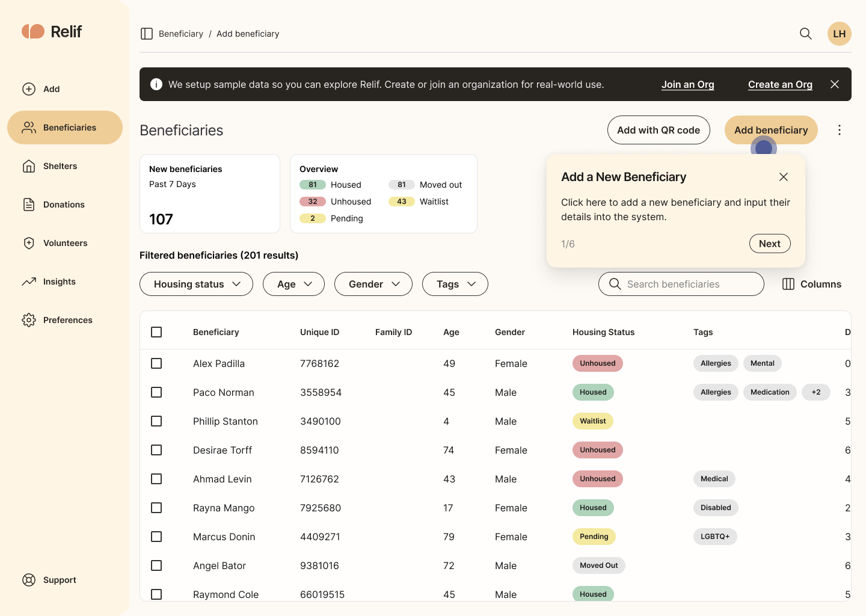The width and height of the screenshot is (866, 616).
Task: Click the LGBTQ+ tag
Action: point(715,537)
